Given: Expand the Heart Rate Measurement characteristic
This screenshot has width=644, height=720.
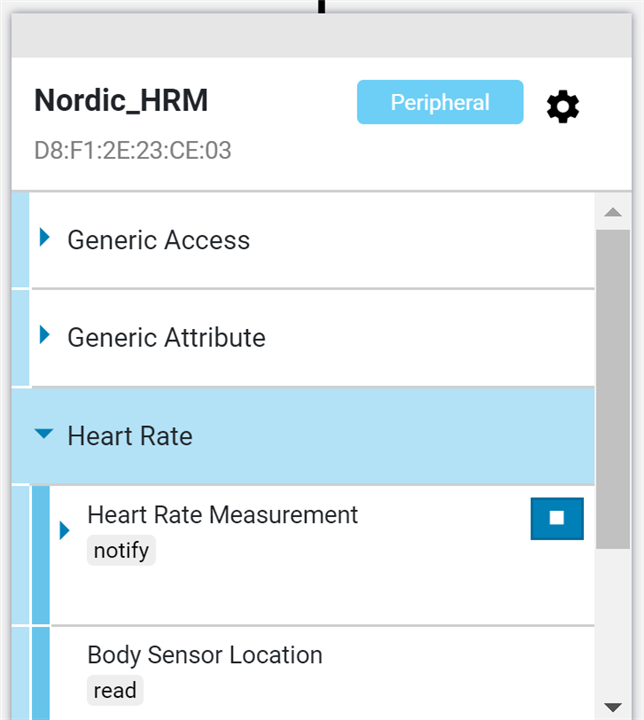Looking at the screenshot, I should 65,530.
